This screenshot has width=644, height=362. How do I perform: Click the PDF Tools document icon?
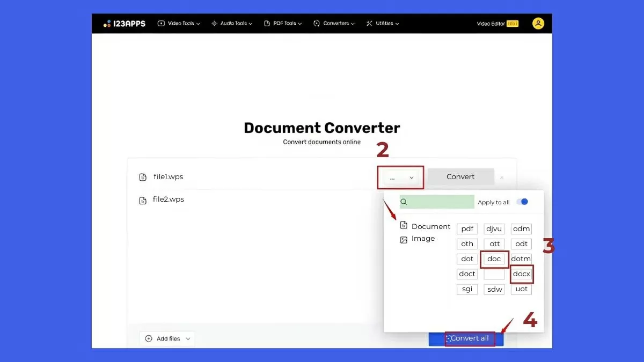[x=267, y=23]
